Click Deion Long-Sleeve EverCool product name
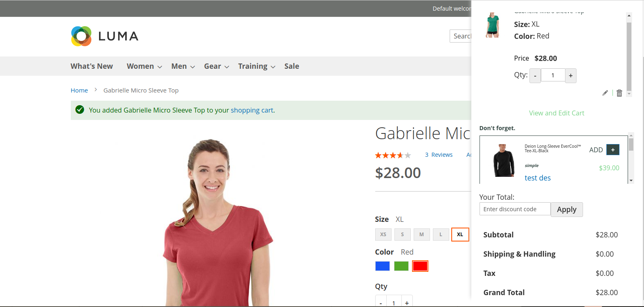Viewport: 644px width, 307px height. tap(552, 149)
